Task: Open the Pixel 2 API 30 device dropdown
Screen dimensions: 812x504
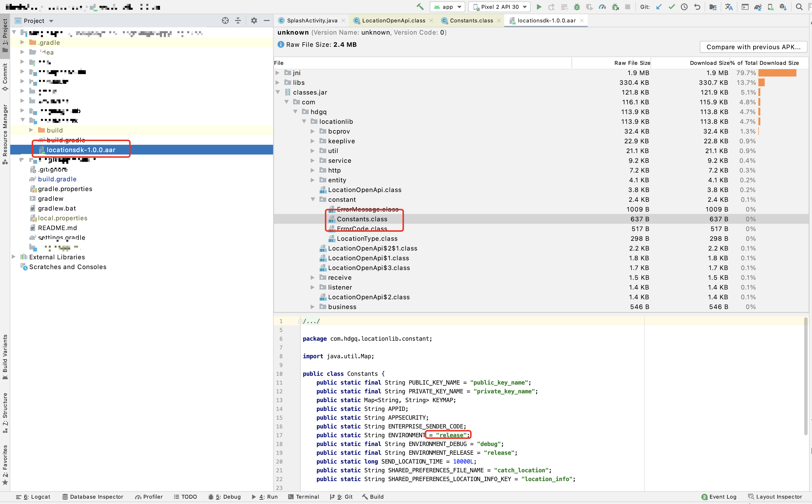Action: pyautogui.click(x=499, y=7)
